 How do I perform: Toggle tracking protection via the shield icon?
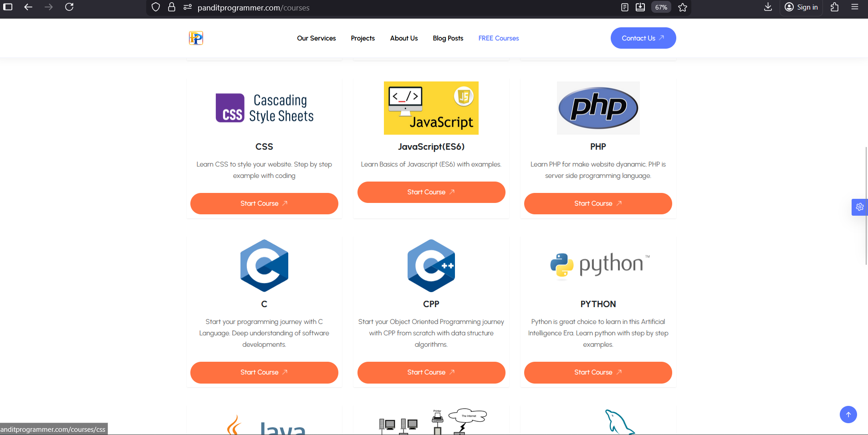coord(156,7)
